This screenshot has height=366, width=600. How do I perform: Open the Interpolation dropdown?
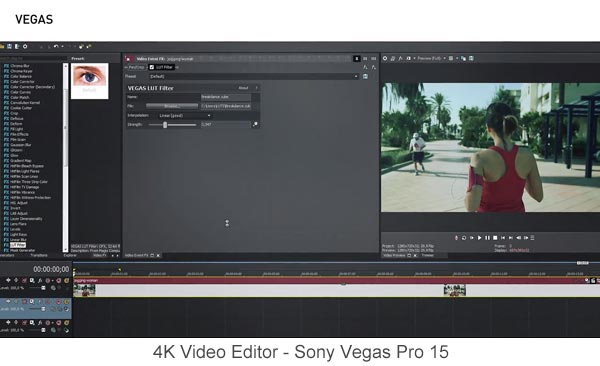pos(184,115)
